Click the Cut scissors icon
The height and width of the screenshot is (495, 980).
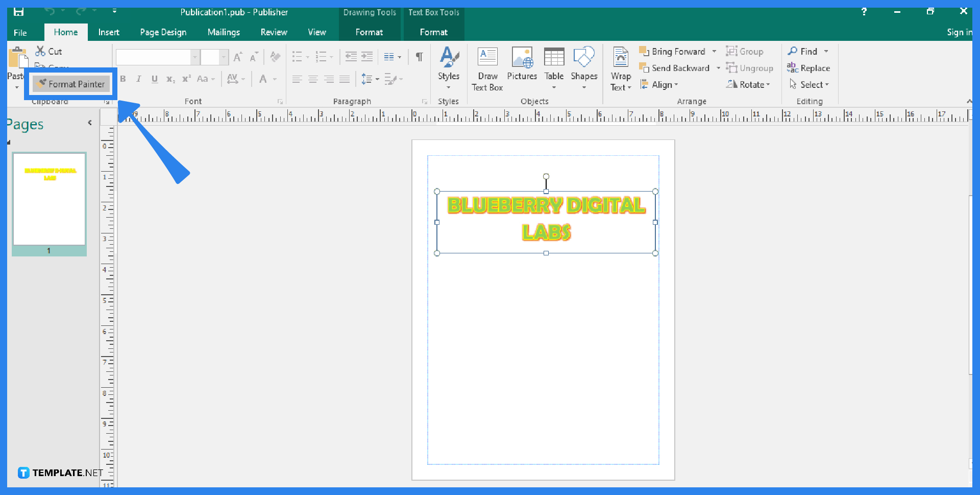tap(40, 51)
